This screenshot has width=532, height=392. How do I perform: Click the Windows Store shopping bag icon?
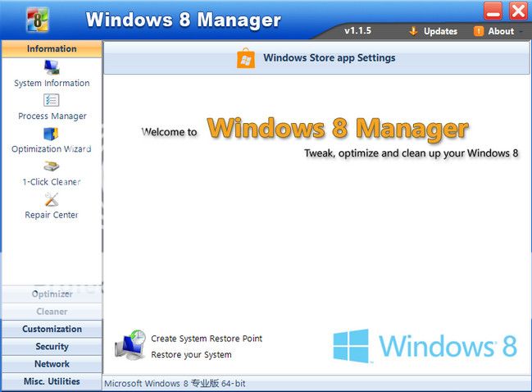[x=246, y=58]
